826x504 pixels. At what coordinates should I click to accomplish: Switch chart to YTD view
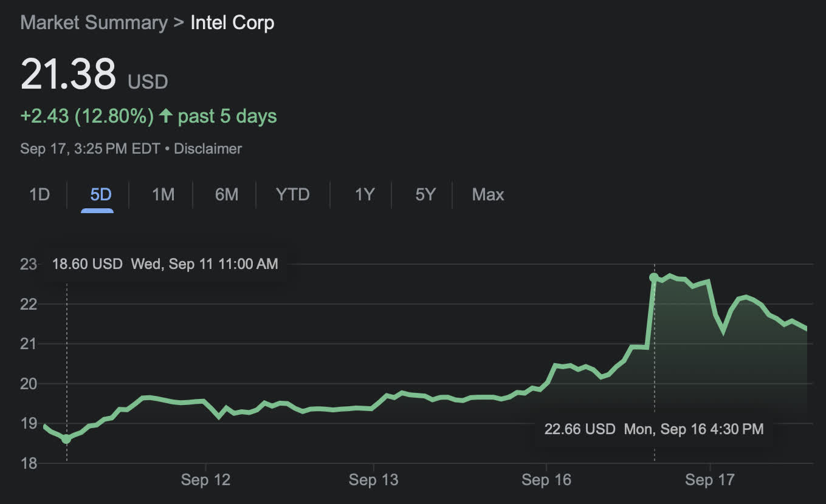(x=292, y=194)
